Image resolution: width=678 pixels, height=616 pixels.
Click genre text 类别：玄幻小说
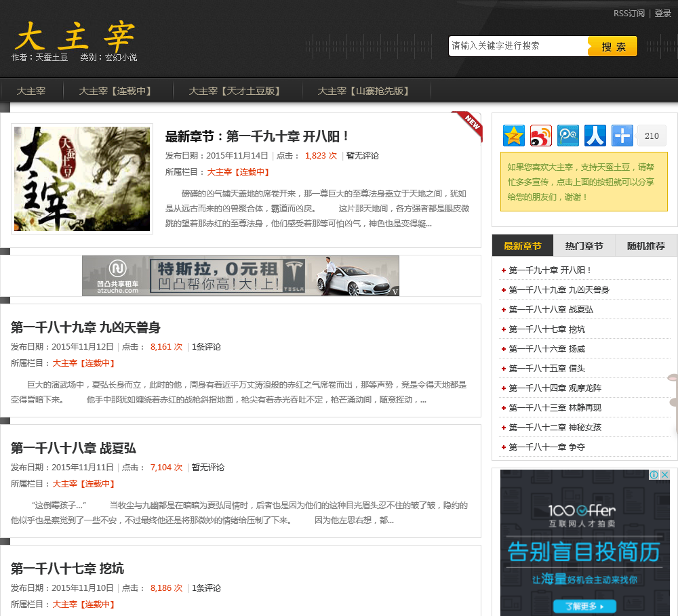click(108, 58)
